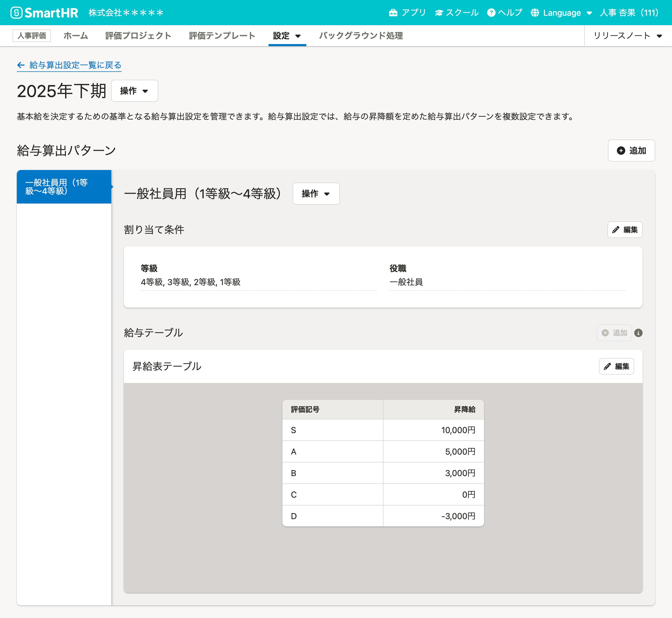Click the ヘルプ question mark icon
This screenshot has width=672, height=618.
coord(491,13)
